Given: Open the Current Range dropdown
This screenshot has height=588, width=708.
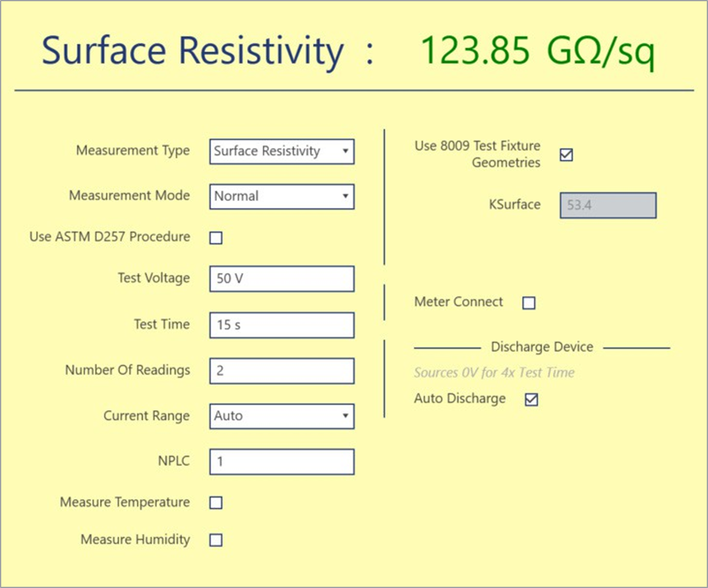Looking at the screenshot, I should tap(282, 416).
